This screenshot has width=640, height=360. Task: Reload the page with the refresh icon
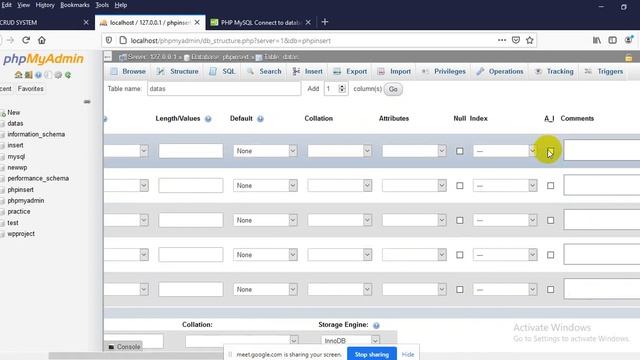[26, 40]
